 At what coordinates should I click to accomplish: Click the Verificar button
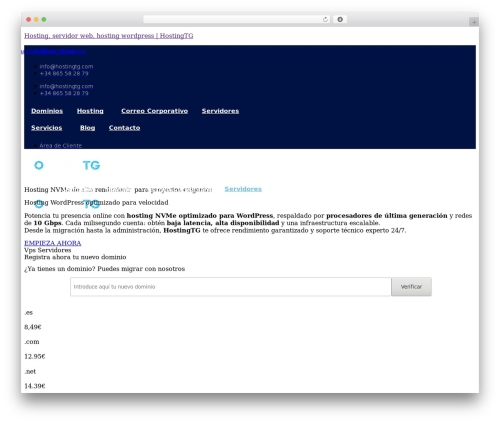pos(411,287)
